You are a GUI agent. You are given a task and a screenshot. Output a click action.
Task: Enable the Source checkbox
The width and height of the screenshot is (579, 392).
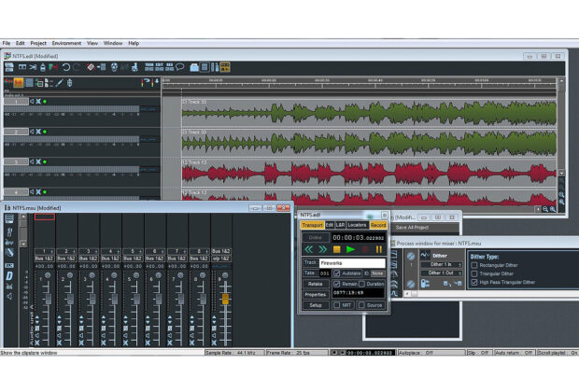[x=362, y=305]
